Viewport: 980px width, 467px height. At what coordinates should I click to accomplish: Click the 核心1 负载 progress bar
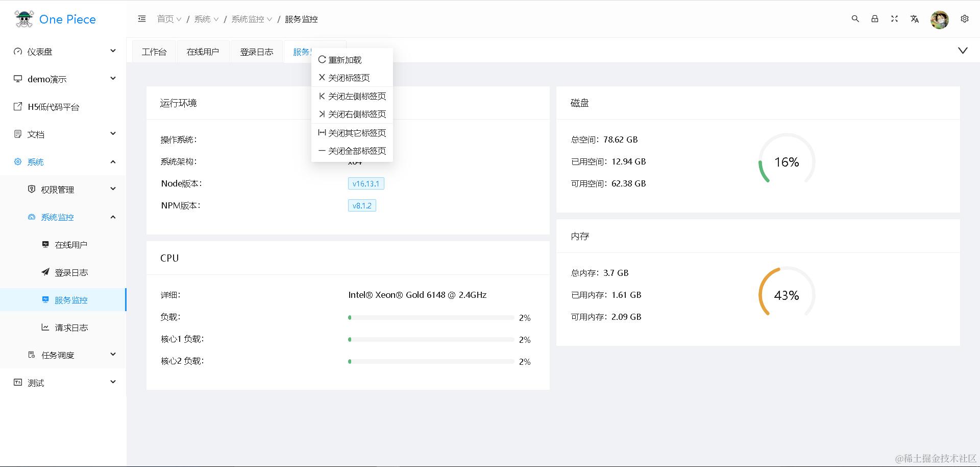(x=431, y=339)
